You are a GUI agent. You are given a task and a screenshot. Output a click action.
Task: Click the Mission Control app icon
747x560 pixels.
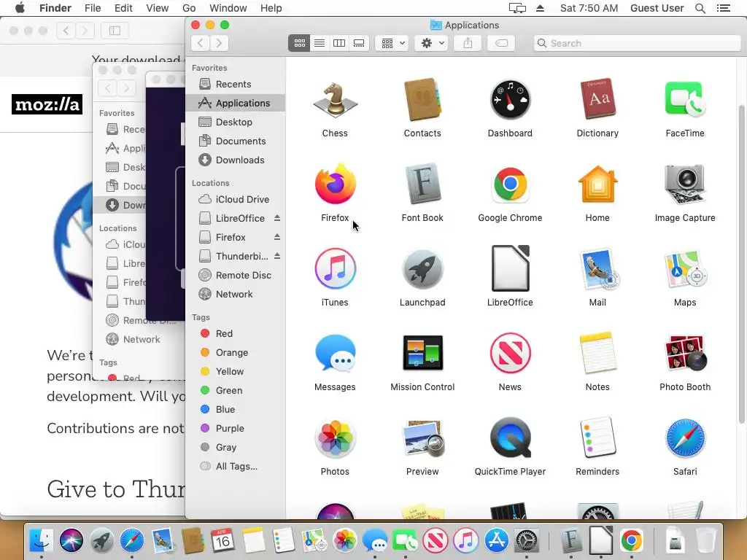[x=422, y=353]
